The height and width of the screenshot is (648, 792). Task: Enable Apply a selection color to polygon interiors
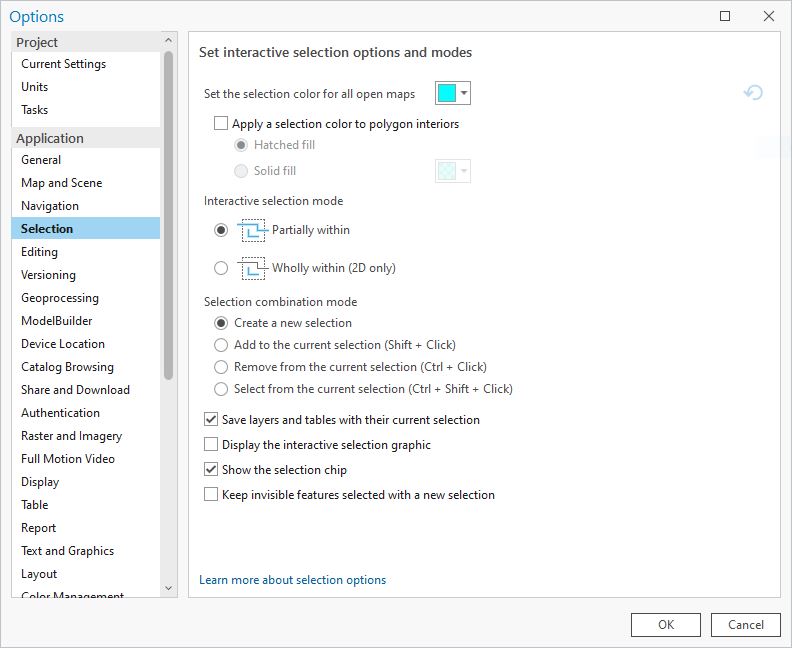221,124
